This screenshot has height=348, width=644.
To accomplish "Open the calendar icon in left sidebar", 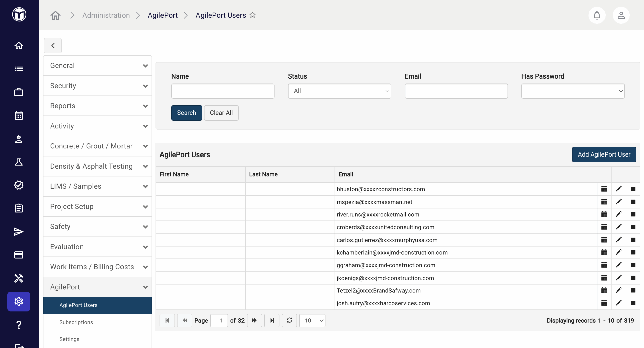I will (x=19, y=115).
